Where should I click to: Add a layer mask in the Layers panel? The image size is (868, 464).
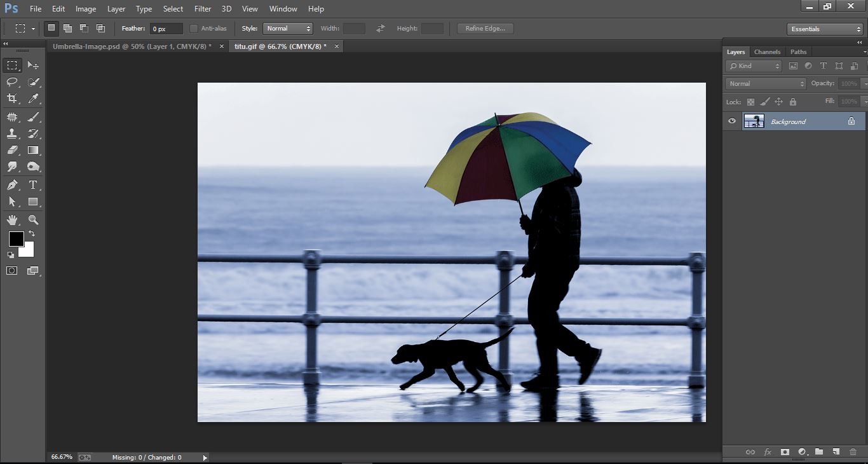coord(785,452)
